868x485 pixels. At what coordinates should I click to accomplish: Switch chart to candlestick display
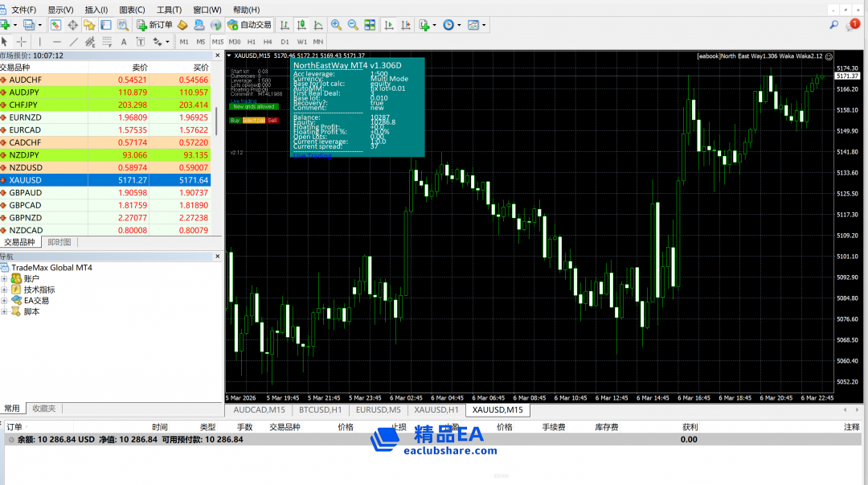302,25
